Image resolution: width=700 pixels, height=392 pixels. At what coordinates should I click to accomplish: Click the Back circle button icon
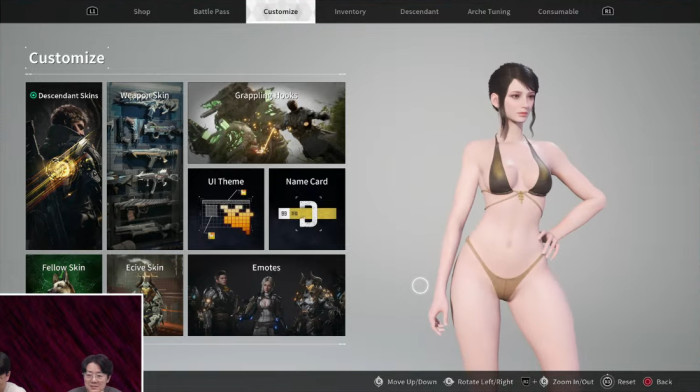click(647, 382)
